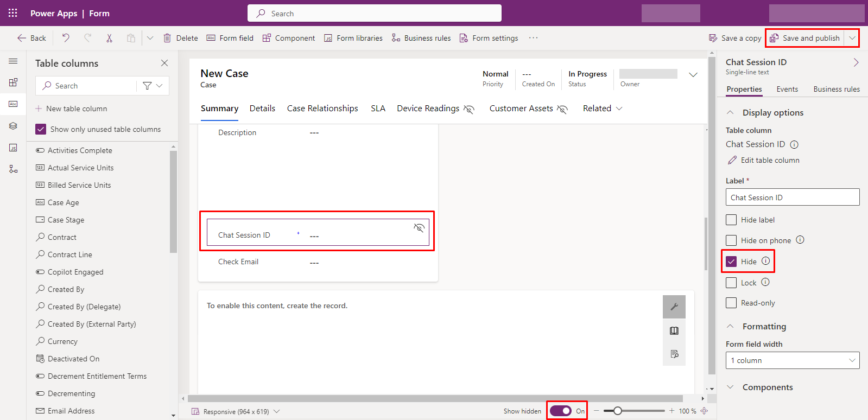Click Save and publish

(805, 38)
